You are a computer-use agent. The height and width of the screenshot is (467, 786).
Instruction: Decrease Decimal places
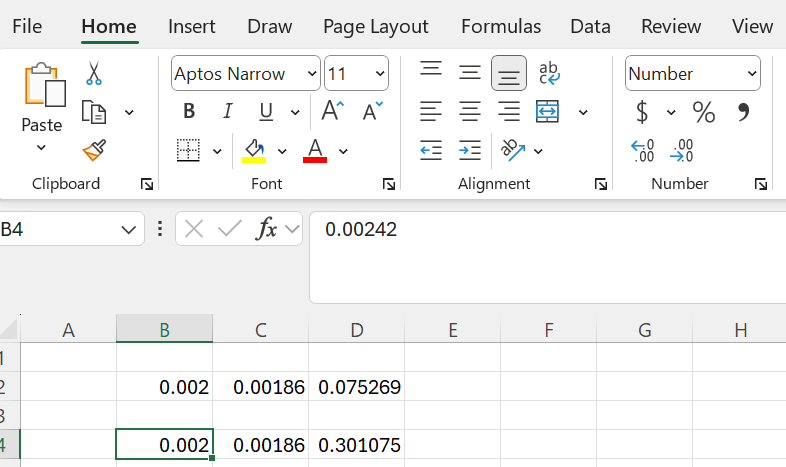[681, 150]
